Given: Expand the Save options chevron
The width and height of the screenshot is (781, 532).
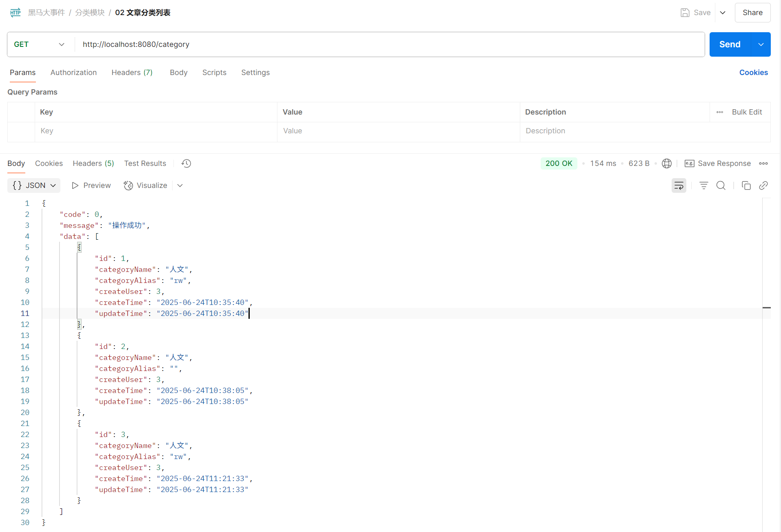Looking at the screenshot, I should (723, 13).
